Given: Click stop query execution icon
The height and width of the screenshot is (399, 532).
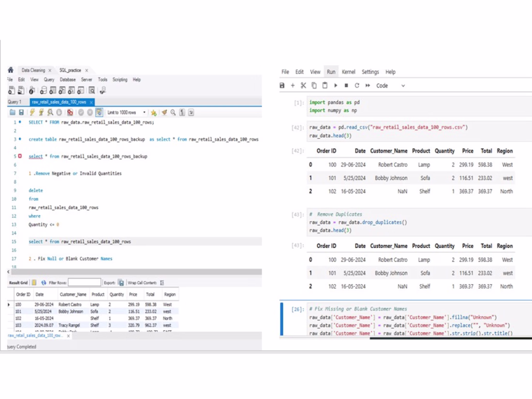Looking at the screenshot, I should [59, 112].
